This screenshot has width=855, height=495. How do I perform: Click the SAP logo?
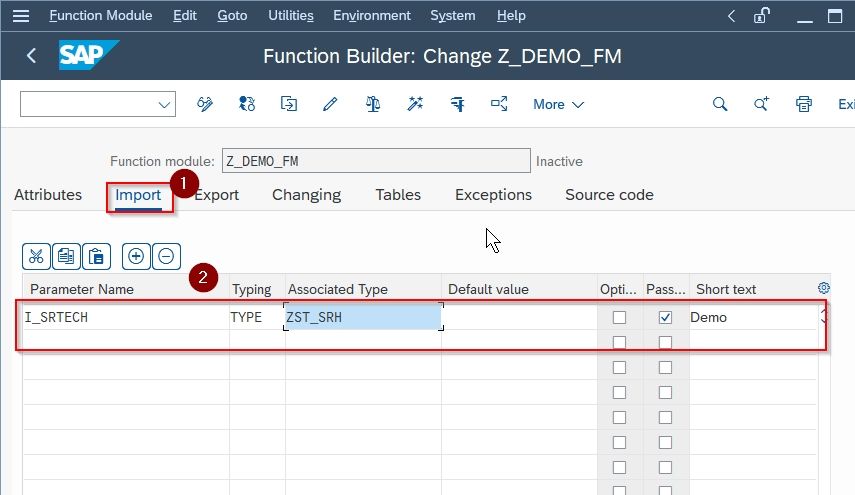point(88,55)
